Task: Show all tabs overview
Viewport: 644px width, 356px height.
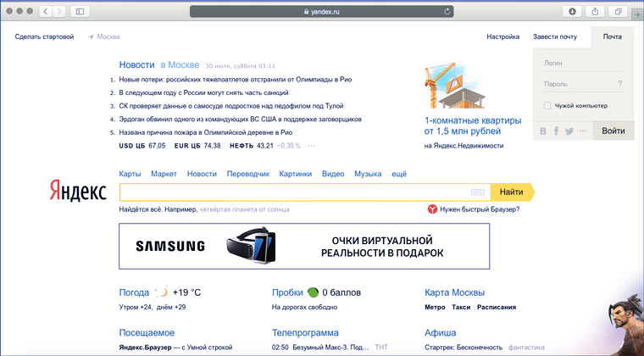Action: point(618,12)
